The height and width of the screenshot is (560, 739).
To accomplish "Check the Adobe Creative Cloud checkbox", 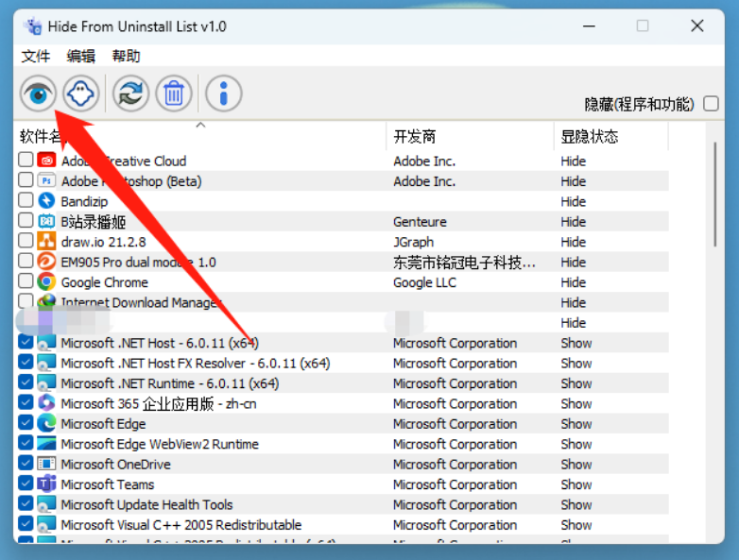I will click(x=26, y=160).
